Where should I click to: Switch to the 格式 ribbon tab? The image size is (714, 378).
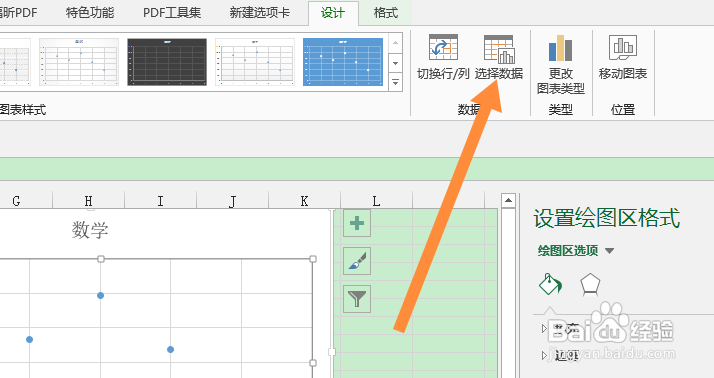point(386,13)
